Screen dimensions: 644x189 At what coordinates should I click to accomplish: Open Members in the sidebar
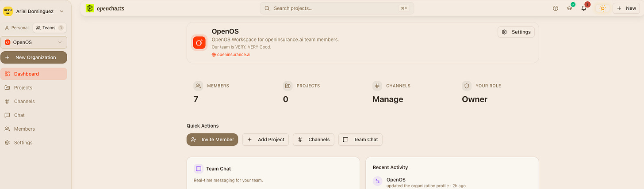pos(34,129)
